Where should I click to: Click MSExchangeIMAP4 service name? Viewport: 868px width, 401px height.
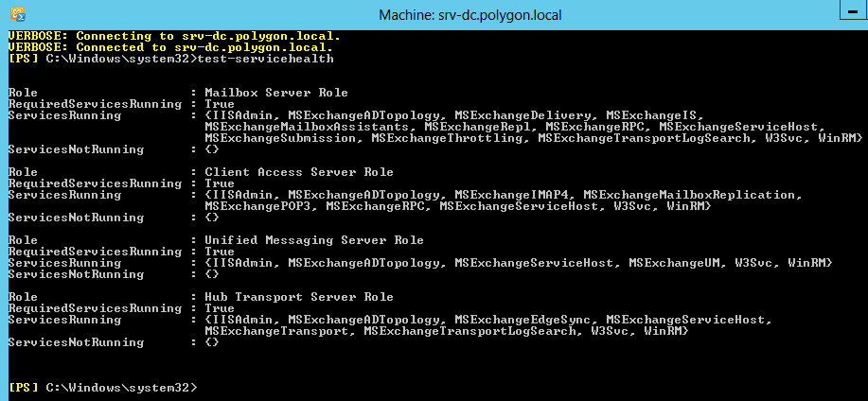pos(511,195)
